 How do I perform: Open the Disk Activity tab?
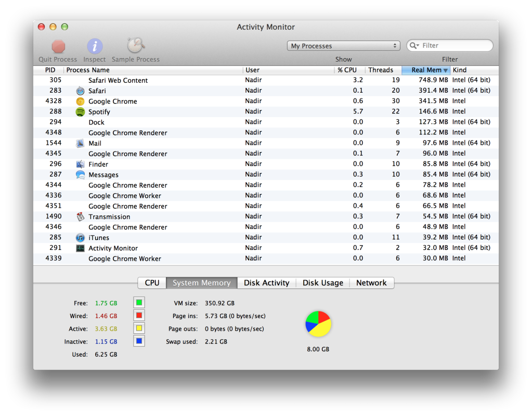point(266,283)
